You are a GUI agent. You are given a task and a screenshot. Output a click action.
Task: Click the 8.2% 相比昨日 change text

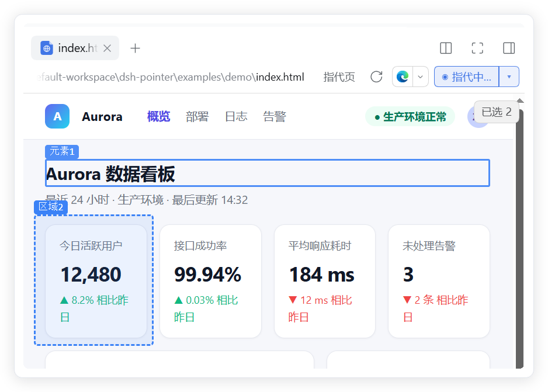pyautogui.click(x=94, y=308)
